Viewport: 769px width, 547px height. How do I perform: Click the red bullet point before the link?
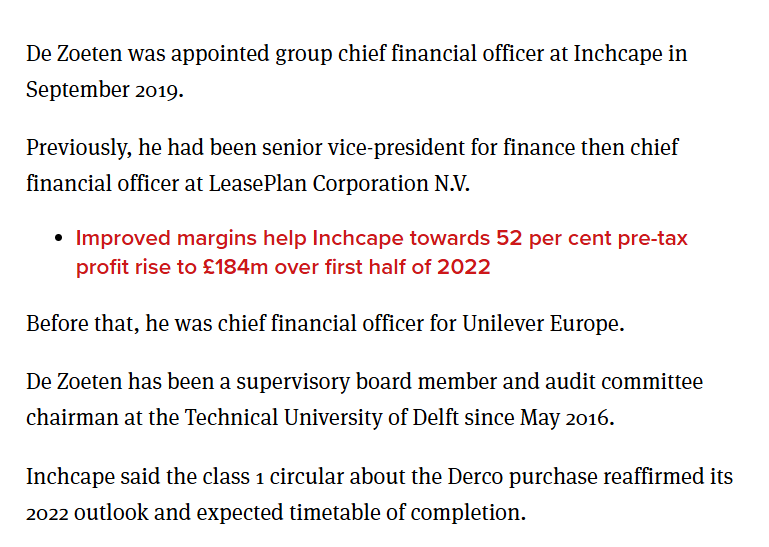click(x=59, y=240)
